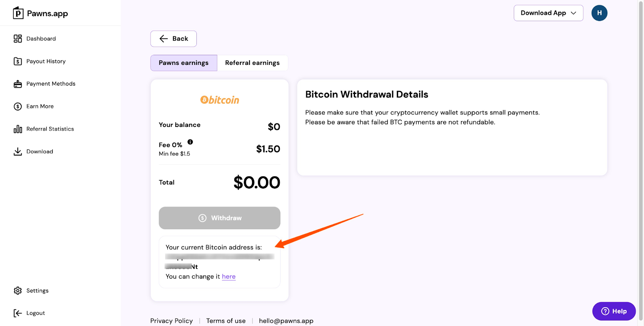Click the Earn More coin icon
This screenshot has width=644, height=326.
tap(18, 106)
